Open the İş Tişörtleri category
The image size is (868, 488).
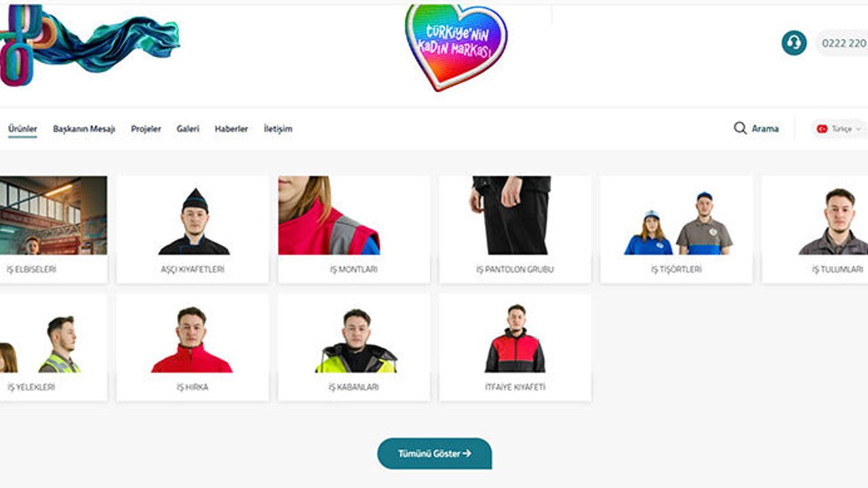click(x=676, y=229)
